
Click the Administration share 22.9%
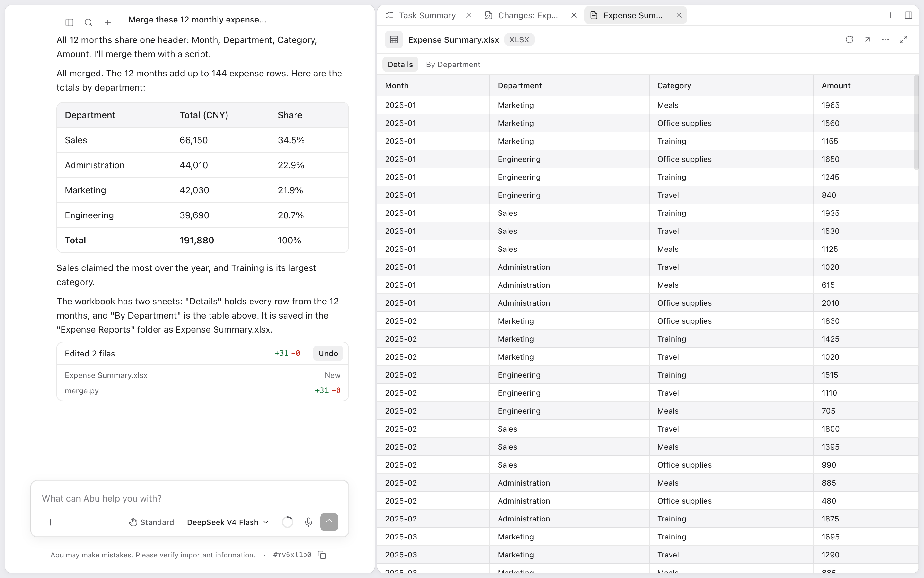[x=291, y=165]
